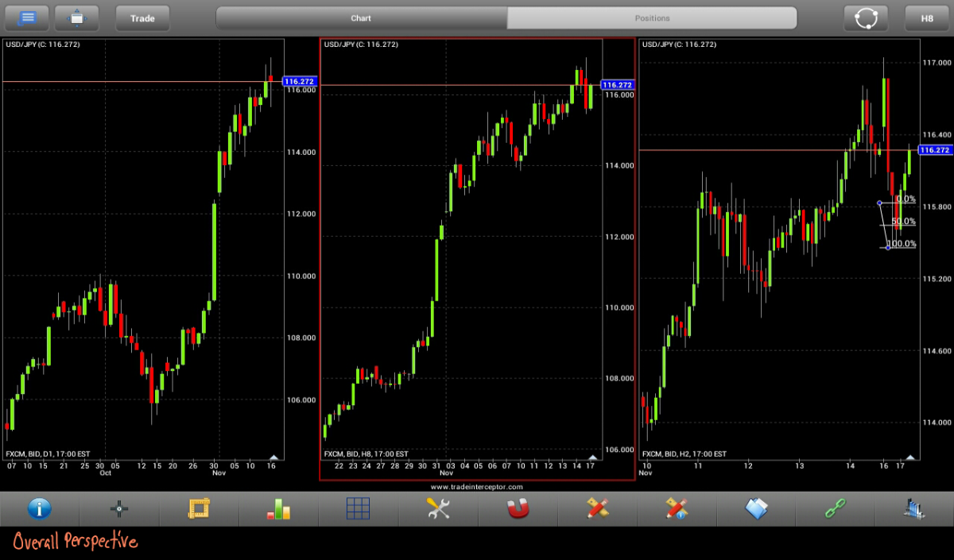
Task: Tap the chart layout arrows icon
Action: [x=77, y=17]
